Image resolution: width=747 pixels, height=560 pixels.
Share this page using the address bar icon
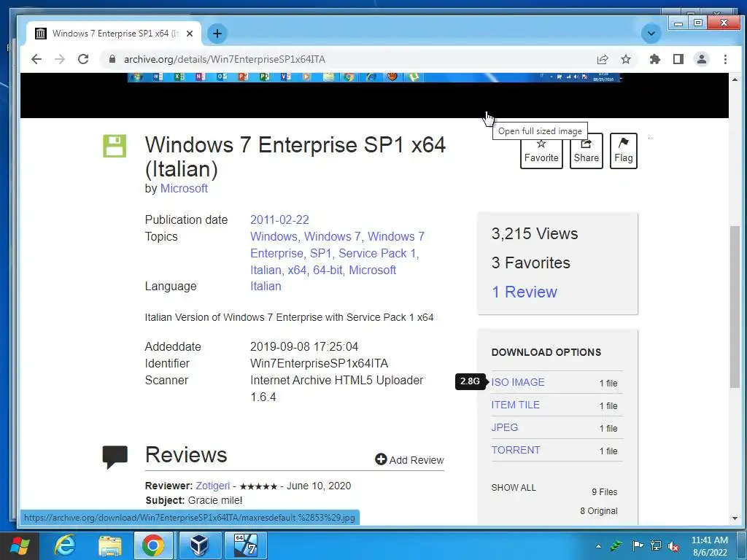[603, 59]
